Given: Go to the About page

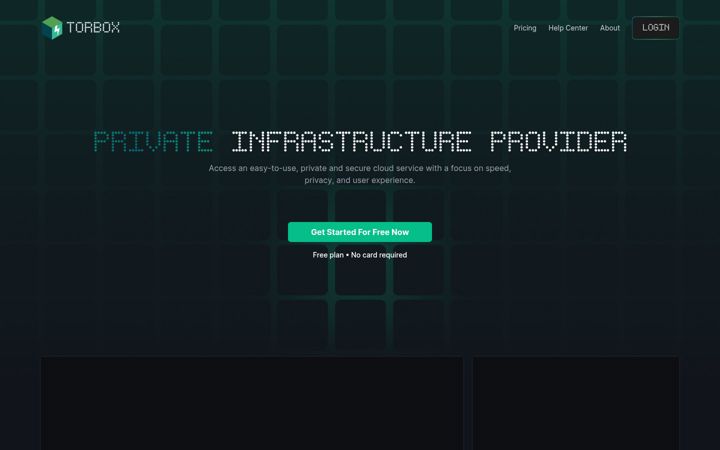Looking at the screenshot, I should point(610,28).
